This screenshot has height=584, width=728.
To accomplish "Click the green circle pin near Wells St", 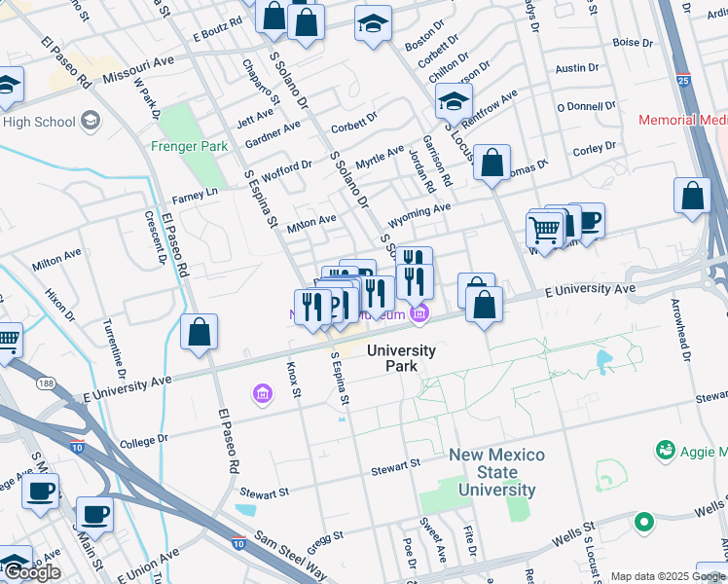I will [644, 523].
